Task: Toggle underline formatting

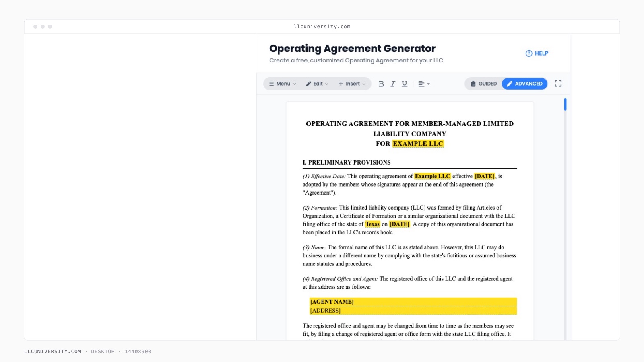Action: click(x=405, y=84)
